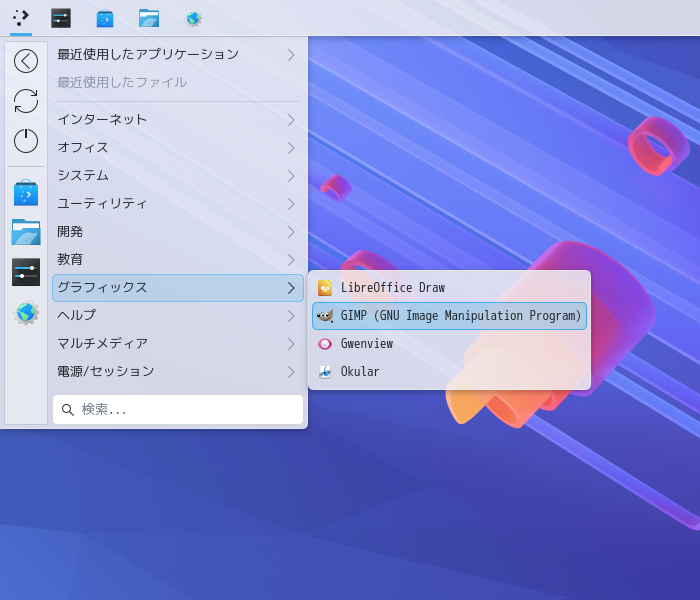Click magnifier icon in search field
The width and height of the screenshot is (700, 600).
(x=67, y=409)
